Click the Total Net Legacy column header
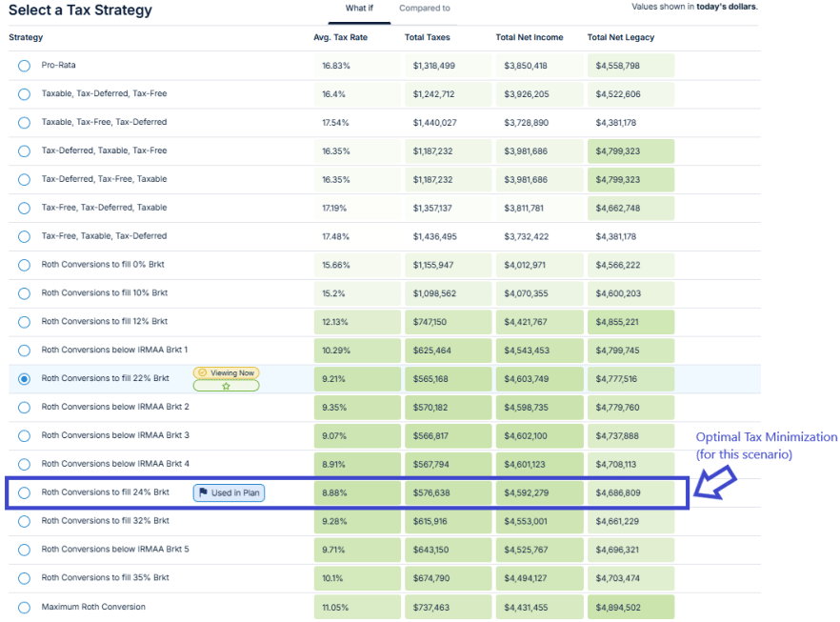Image resolution: width=840 pixels, height=622 pixels. [x=620, y=37]
